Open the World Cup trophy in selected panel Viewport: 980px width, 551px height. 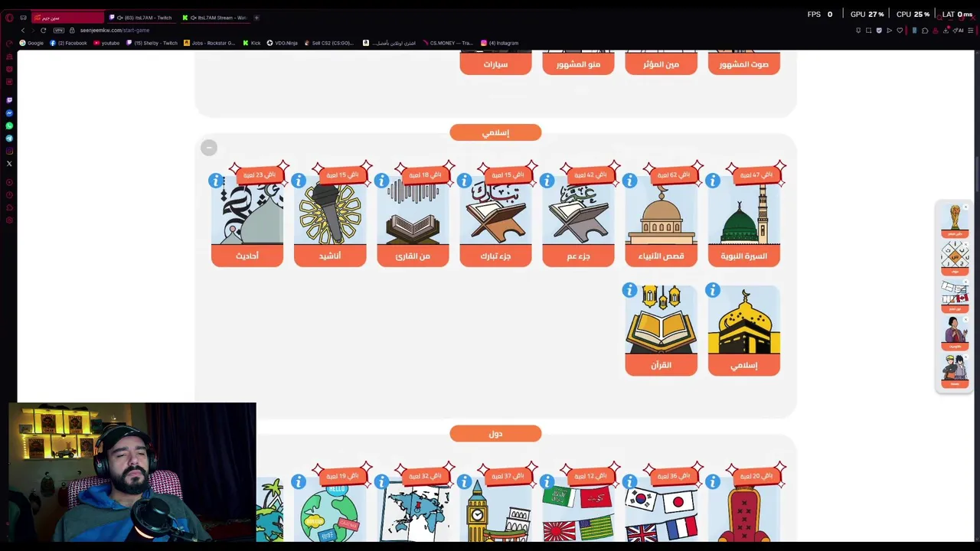click(955, 220)
